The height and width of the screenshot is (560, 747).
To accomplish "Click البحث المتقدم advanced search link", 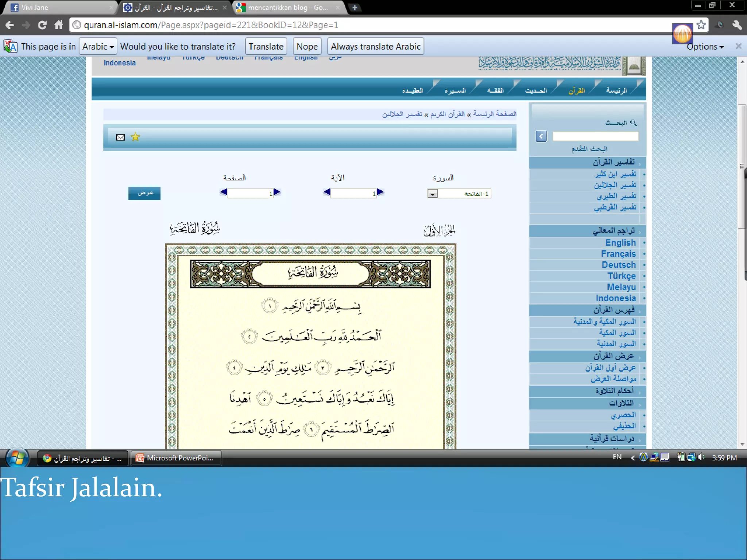I will pyautogui.click(x=589, y=149).
